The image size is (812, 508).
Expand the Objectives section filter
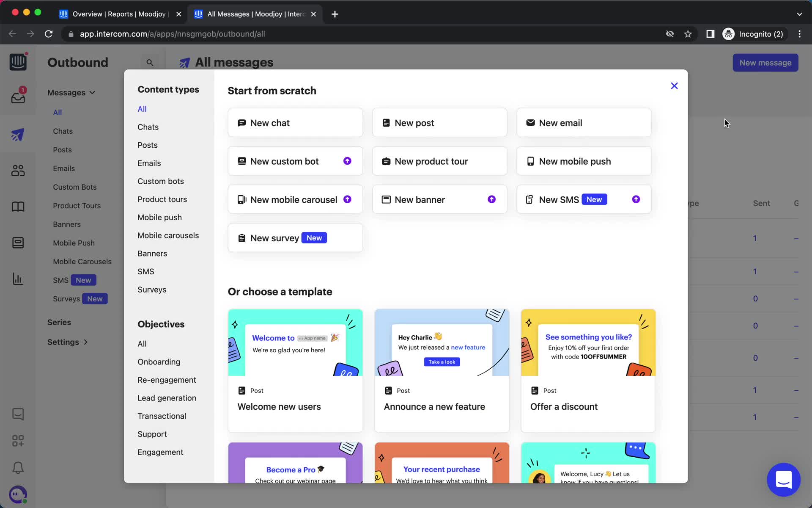162,324
